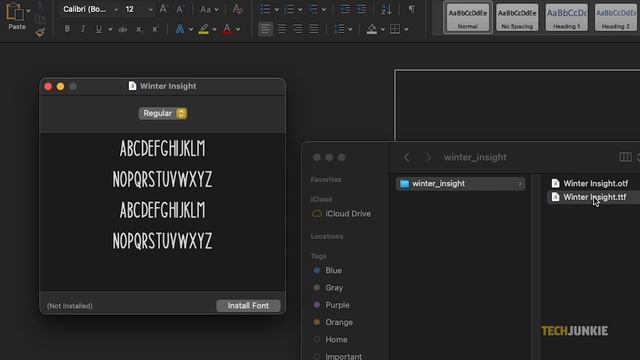This screenshot has height=360, width=640.
Task: Apply the Text Effects blue A icon
Action: pos(180,29)
